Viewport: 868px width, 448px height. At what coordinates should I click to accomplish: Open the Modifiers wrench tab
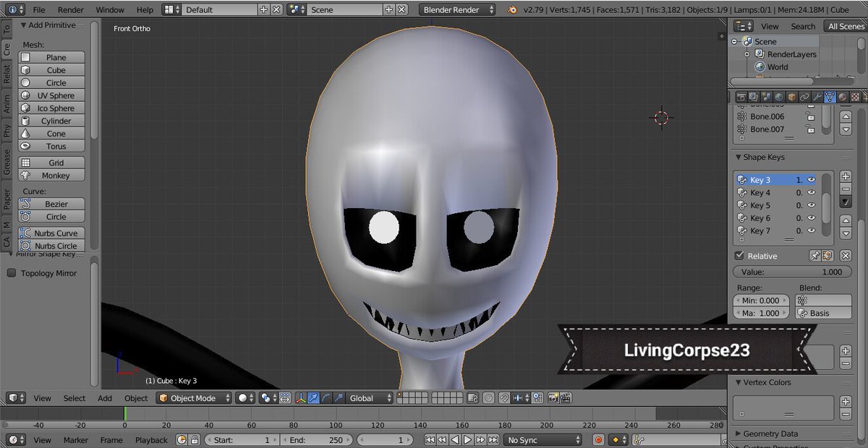point(817,96)
